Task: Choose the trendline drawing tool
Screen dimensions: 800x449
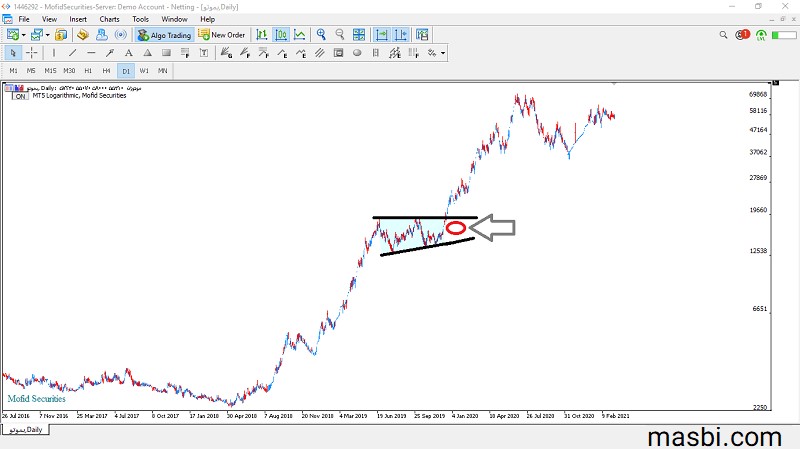Action: coord(72,53)
